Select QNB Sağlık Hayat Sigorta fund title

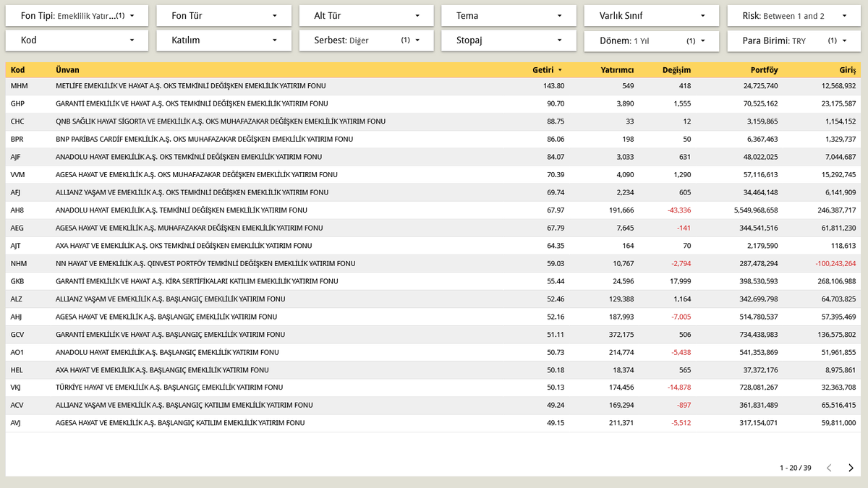click(221, 121)
